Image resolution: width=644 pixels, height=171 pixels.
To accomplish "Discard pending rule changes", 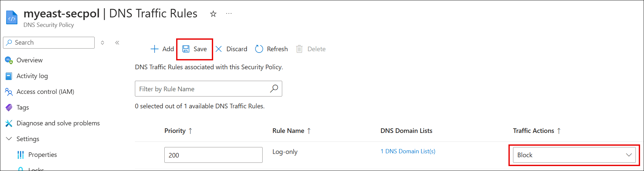I will [231, 49].
